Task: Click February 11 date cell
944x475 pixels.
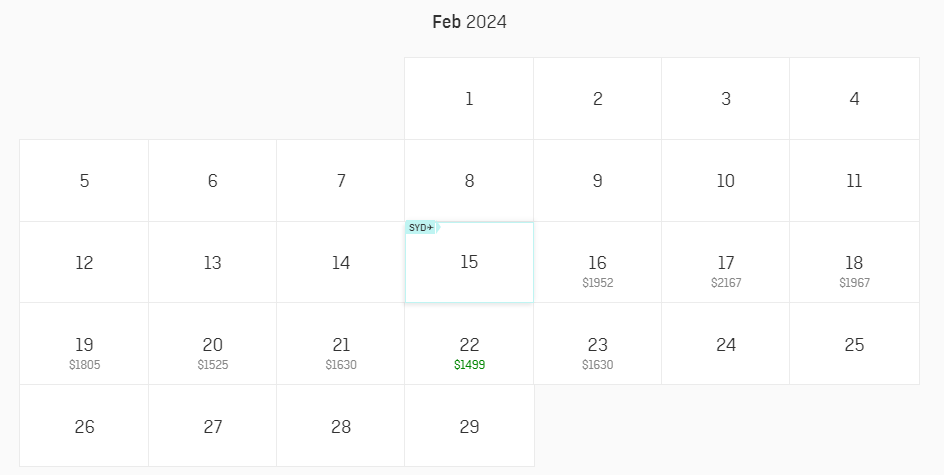Action: pyautogui.click(x=854, y=181)
